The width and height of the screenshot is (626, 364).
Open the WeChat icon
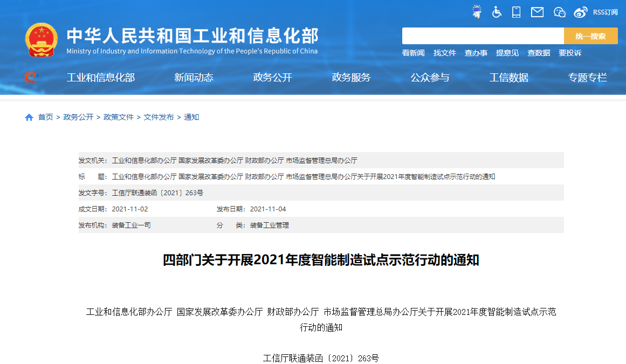point(560,12)
